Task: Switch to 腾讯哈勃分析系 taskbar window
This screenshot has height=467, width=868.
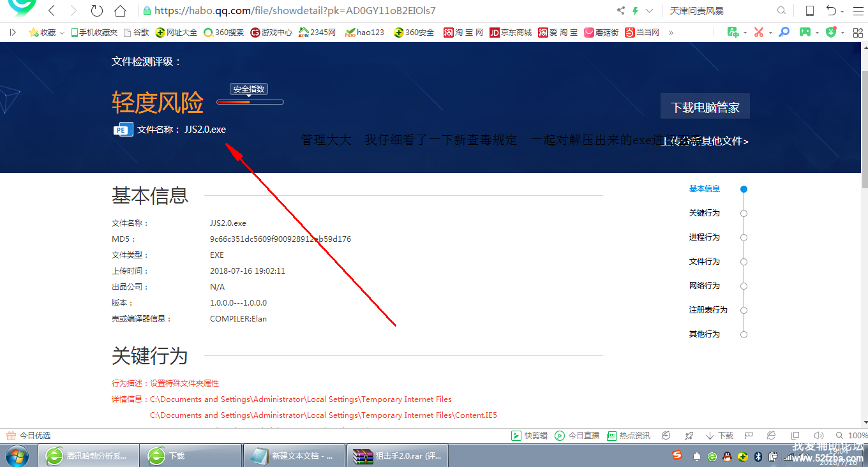Action: pyautogui.click(x=88, y=456)
